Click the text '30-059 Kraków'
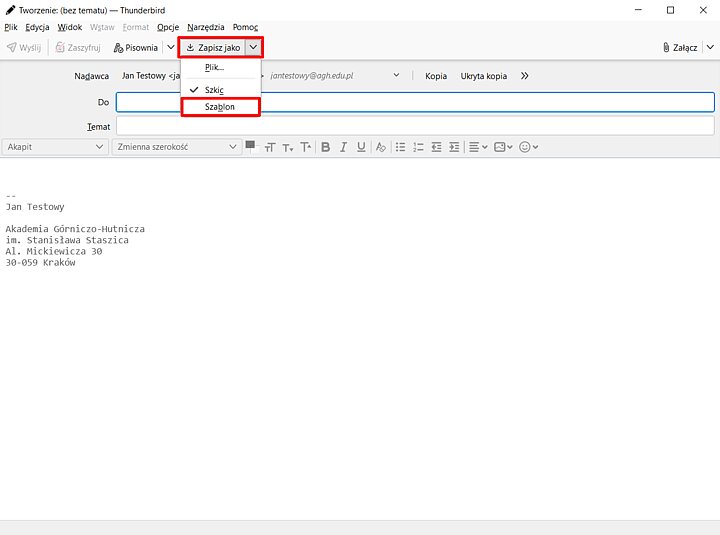 point(40,263)
